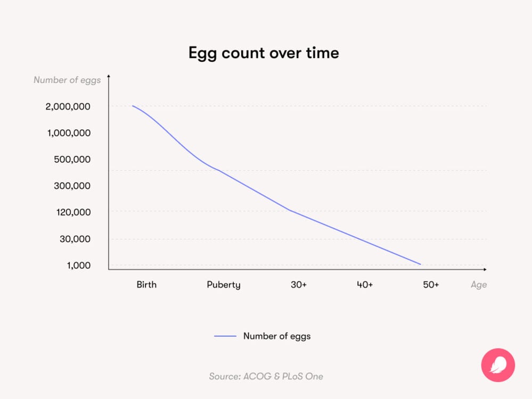Click the "40+" age label
The width and height of the screenshot is (532, 399).
coord(365,285)
